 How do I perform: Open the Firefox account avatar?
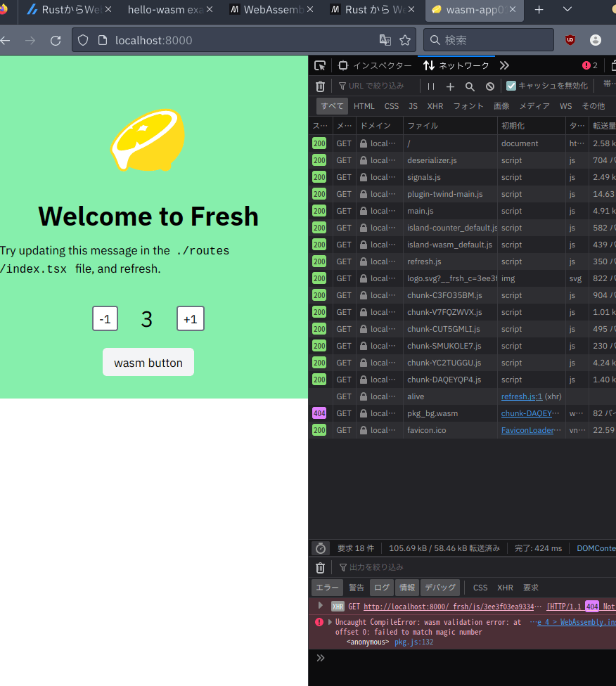596,40
